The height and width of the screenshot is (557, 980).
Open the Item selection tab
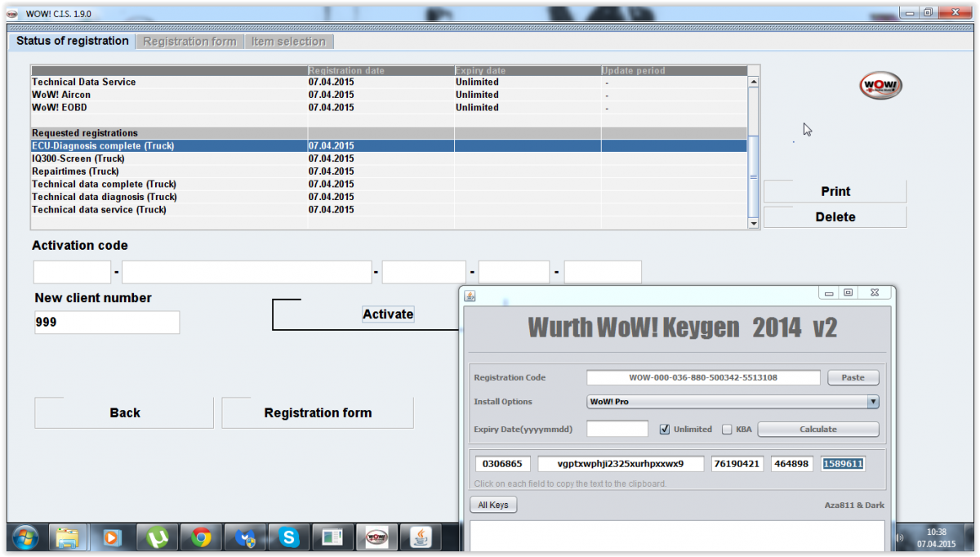[288, 42]
